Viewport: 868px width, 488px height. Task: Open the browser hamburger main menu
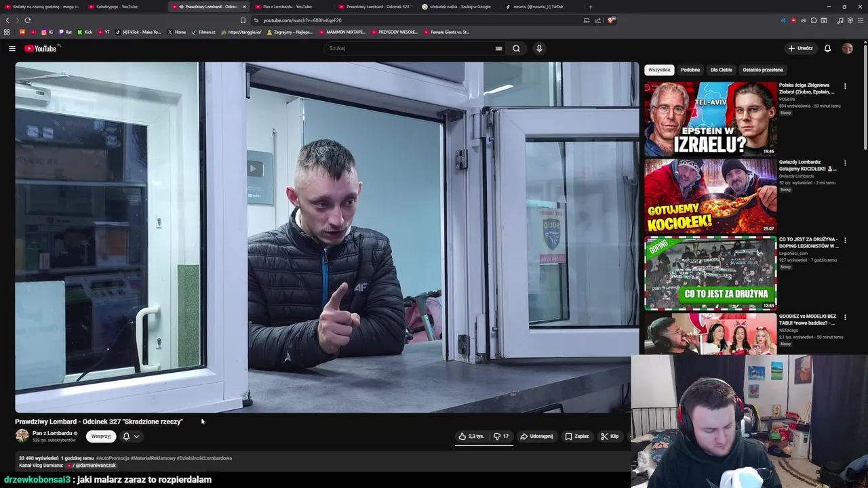861,20
